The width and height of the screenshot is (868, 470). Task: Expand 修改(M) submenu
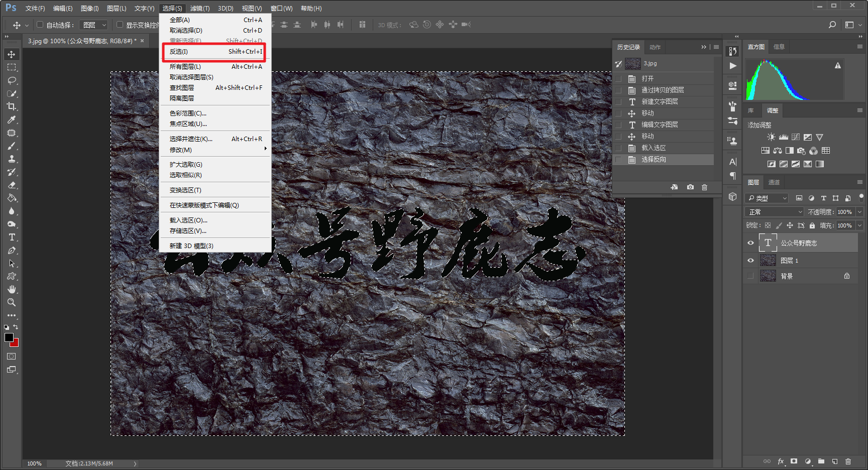[215, 150]
